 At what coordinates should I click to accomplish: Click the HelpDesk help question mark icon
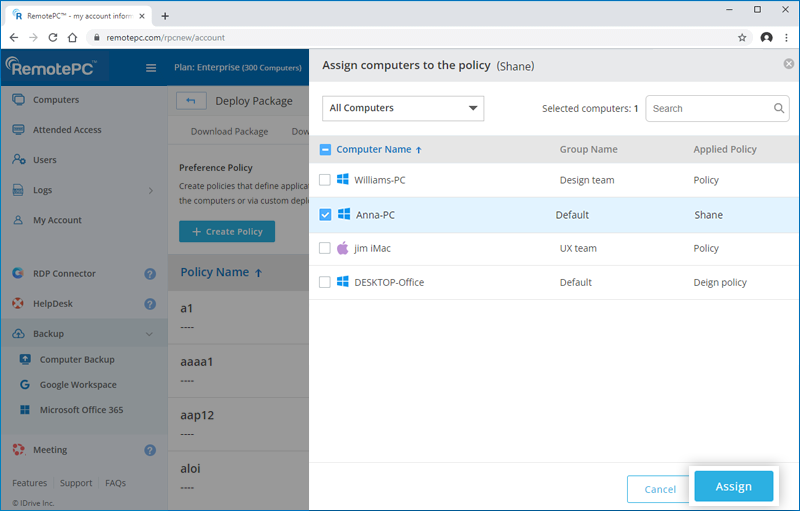(150, 304)
